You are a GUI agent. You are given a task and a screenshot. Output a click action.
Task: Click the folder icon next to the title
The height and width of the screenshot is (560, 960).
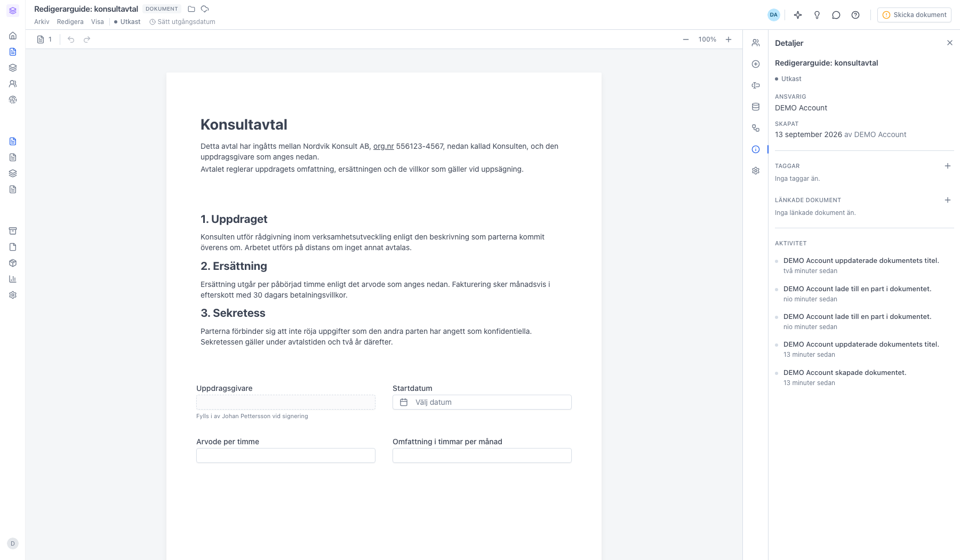191,9
